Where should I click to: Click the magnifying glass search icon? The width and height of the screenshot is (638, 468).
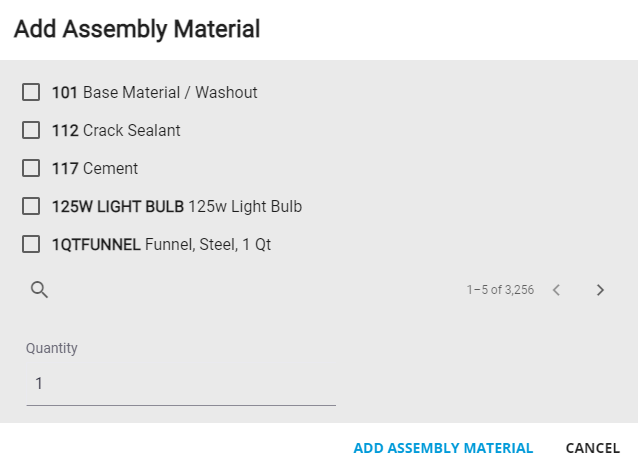[x=39, y=290]
